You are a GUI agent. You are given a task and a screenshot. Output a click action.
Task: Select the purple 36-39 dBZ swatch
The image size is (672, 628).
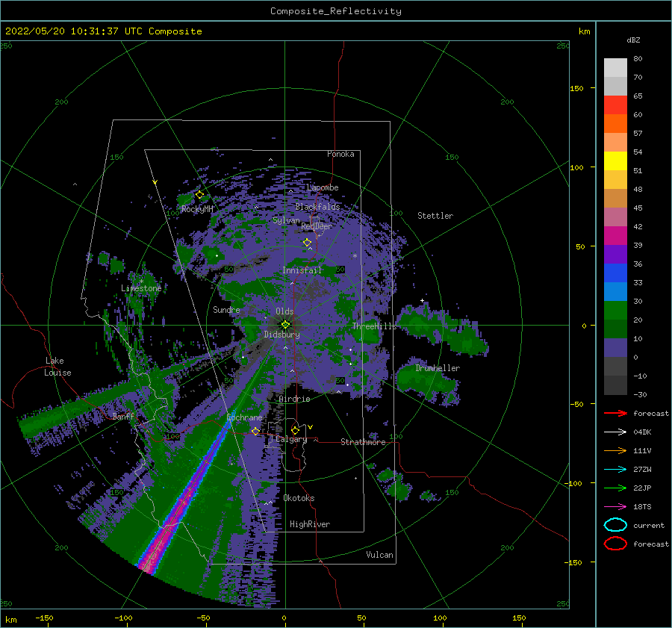(615, 254)
